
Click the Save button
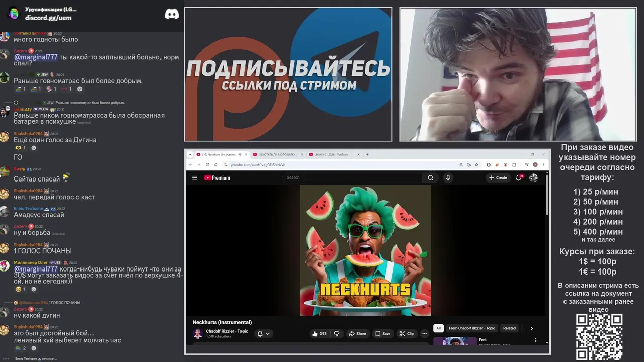click(383, 333)
